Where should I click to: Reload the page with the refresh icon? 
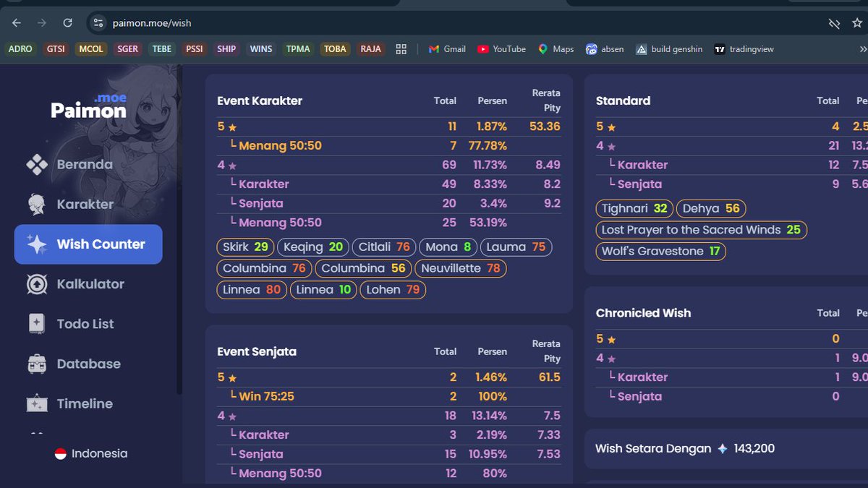coord(67,22)
